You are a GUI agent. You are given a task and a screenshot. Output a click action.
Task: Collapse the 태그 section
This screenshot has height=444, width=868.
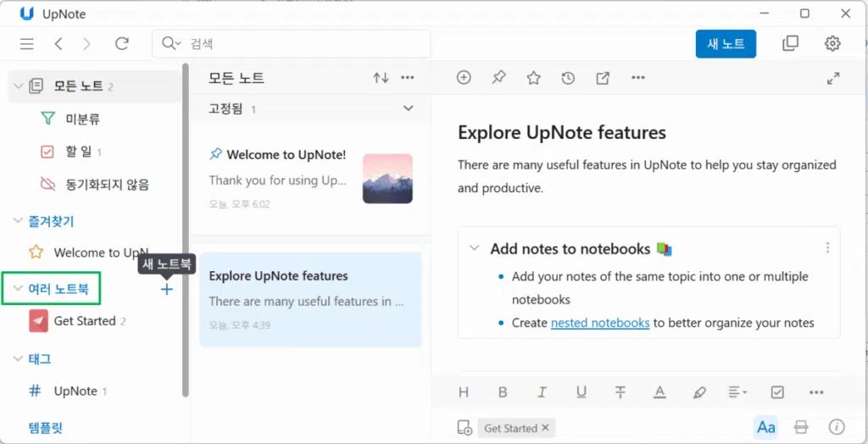coord(18,358)
